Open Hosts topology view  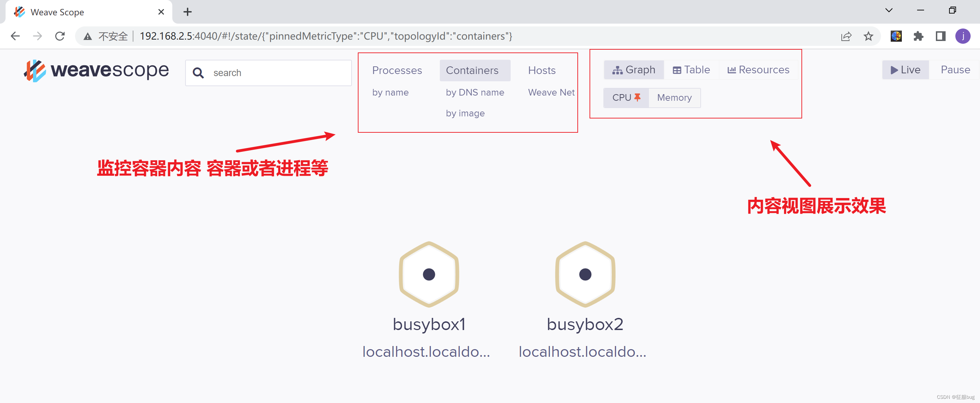click(541, 71)
